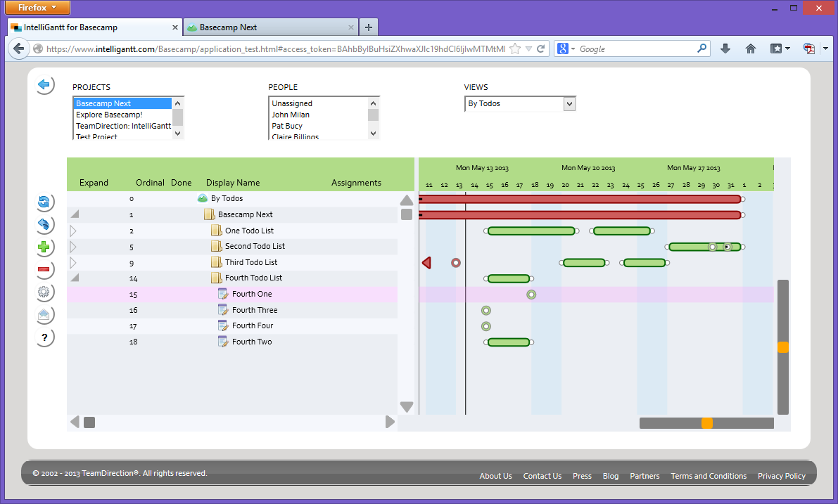Click the Firefox home icon
Image resolution: width=838 pixels, height=504 pixels.
pos(751,49)
